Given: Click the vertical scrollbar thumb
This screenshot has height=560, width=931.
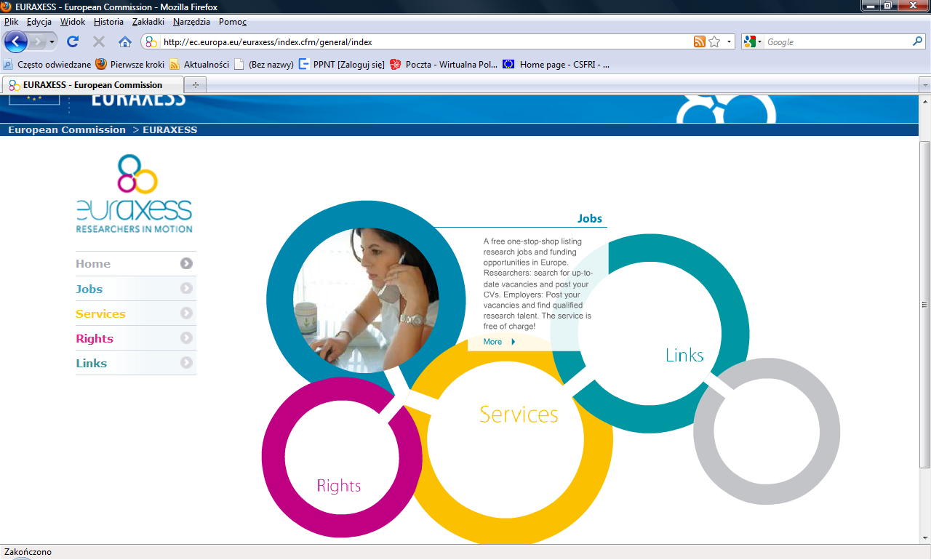Looking at the screenshot, I should coord(925,304).
